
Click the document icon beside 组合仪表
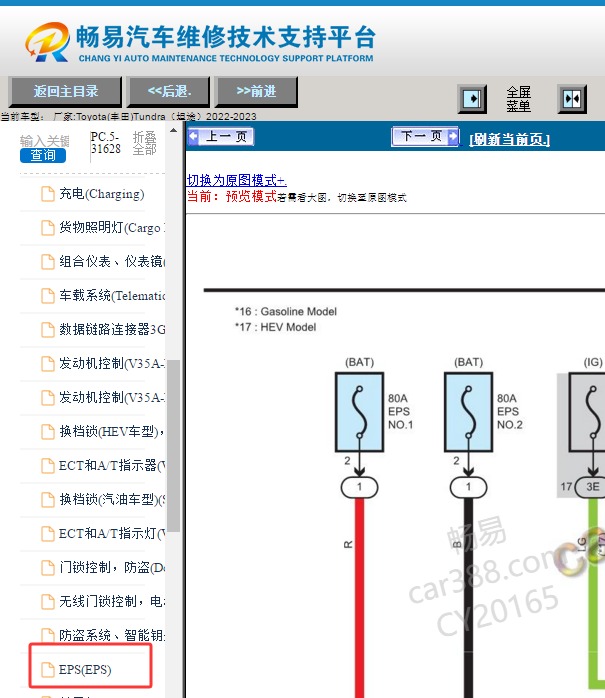(48, 262)
